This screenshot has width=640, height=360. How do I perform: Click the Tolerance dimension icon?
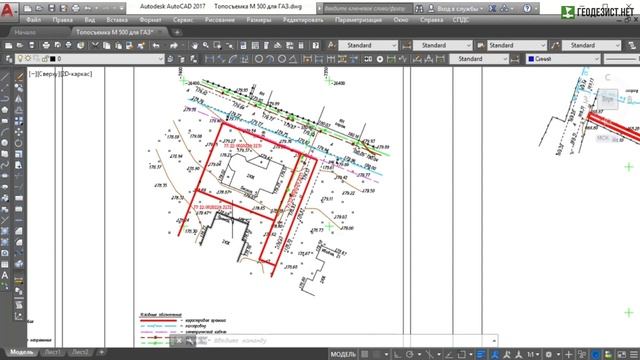tap(368, 59)
